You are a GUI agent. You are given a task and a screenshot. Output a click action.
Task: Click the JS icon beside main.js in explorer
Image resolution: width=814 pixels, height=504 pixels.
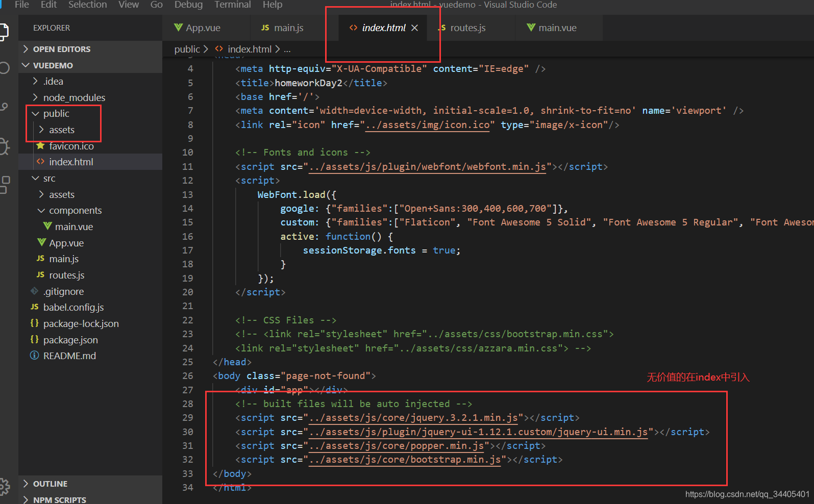40,259
